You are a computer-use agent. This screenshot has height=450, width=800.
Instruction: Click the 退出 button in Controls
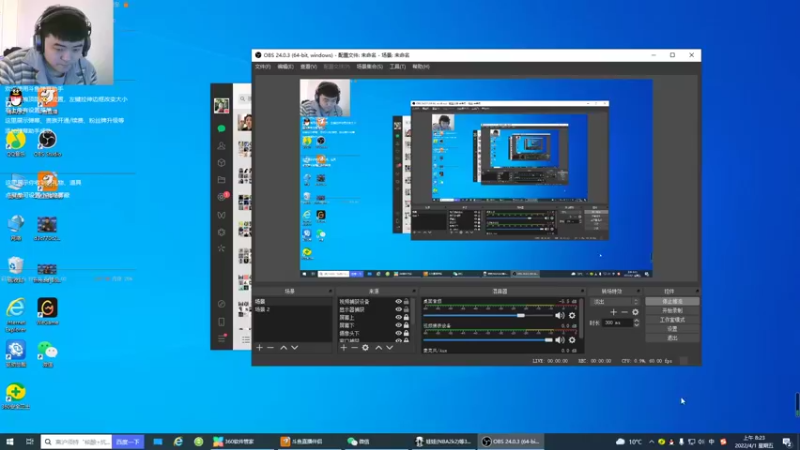point(672,338)
